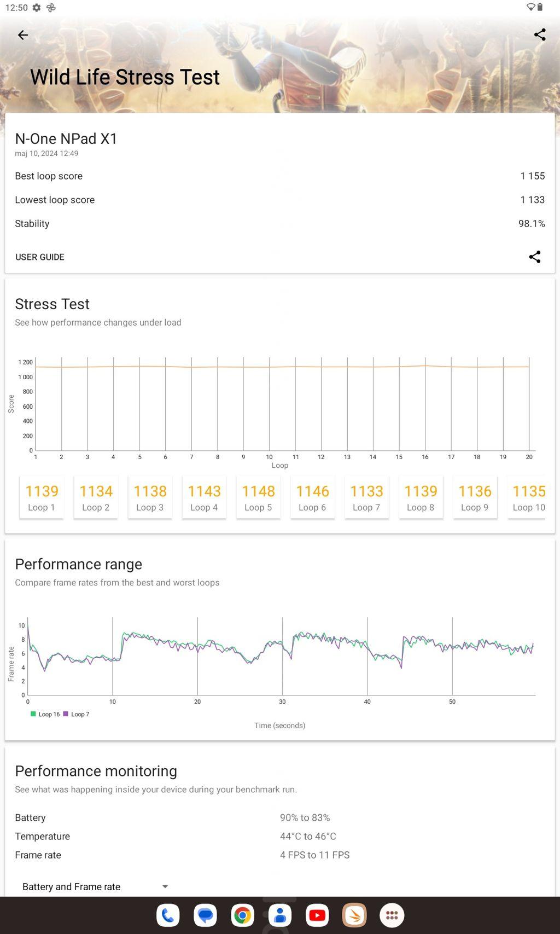Share results via result card share icon
560x934 pixels.
click(x=534, y=257)
